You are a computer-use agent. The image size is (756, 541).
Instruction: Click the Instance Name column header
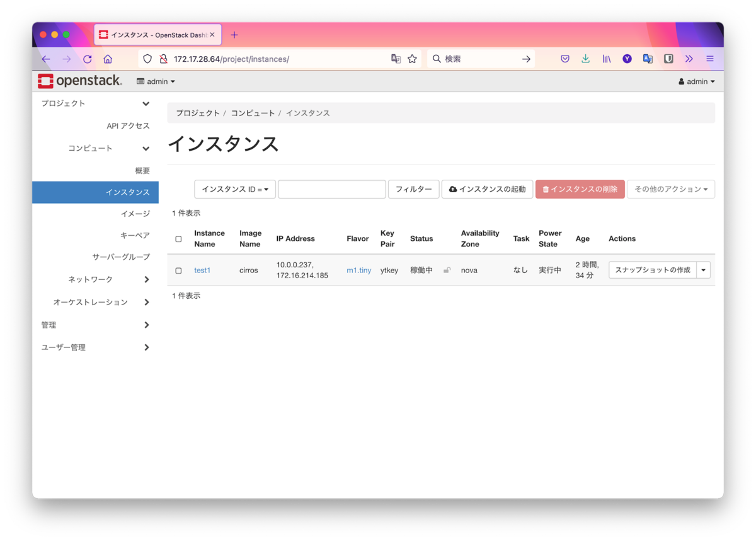(x=209, y=238)
